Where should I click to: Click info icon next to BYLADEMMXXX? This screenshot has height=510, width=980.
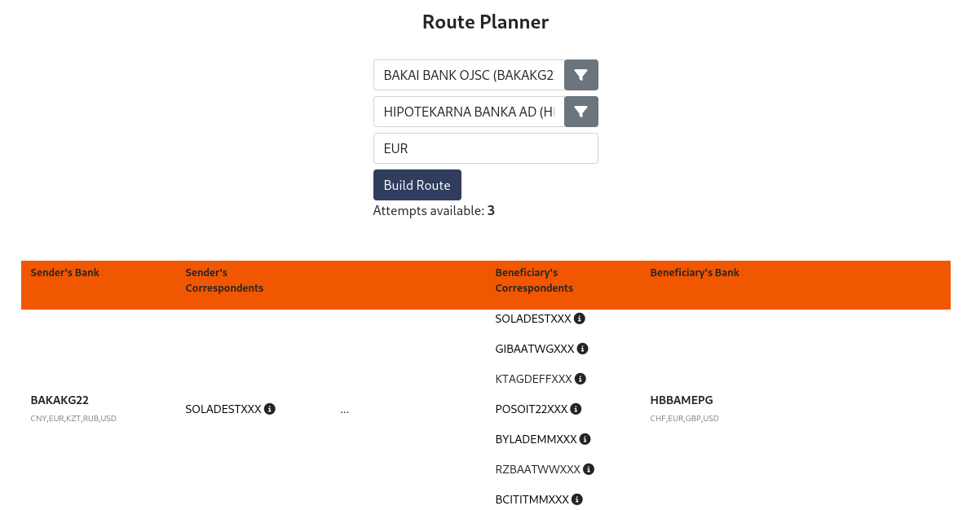tap(585, 439)
